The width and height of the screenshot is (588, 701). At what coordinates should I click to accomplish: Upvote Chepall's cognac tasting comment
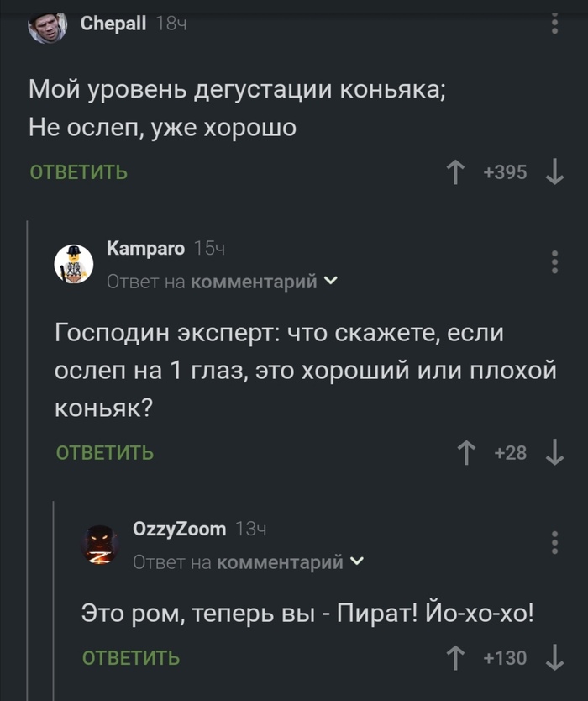(x=454, y=171)
